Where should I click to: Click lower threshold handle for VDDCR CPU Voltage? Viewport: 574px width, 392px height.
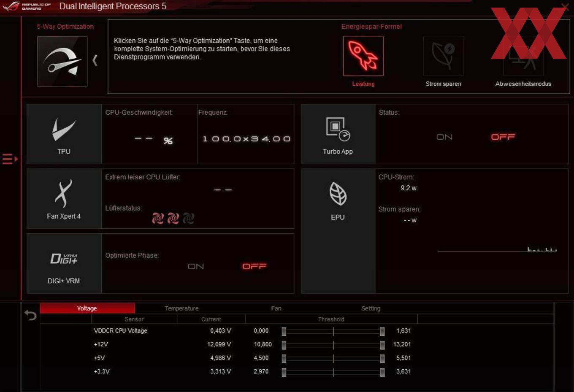coord(284,332)
